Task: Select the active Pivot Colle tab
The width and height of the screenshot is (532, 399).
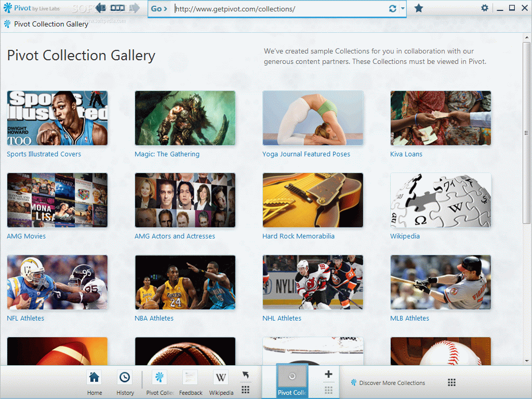Action: [x=292, y=381]
